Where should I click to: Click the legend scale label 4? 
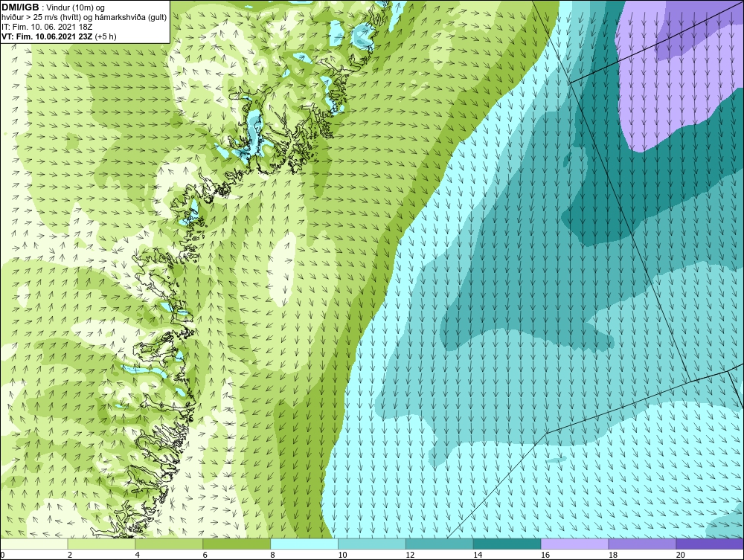[x=138, y=555]
